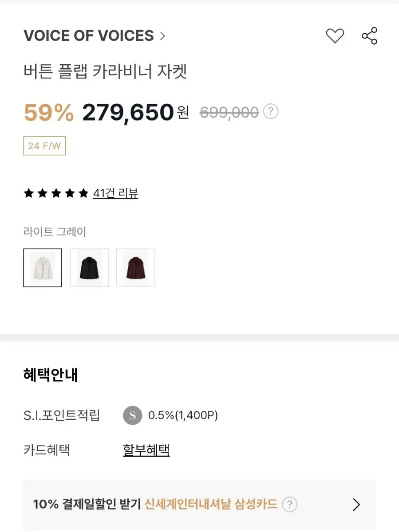Expand the 10% 결제일할인 banner arrow
Screen dimensions: 399x532
(356, 505)
